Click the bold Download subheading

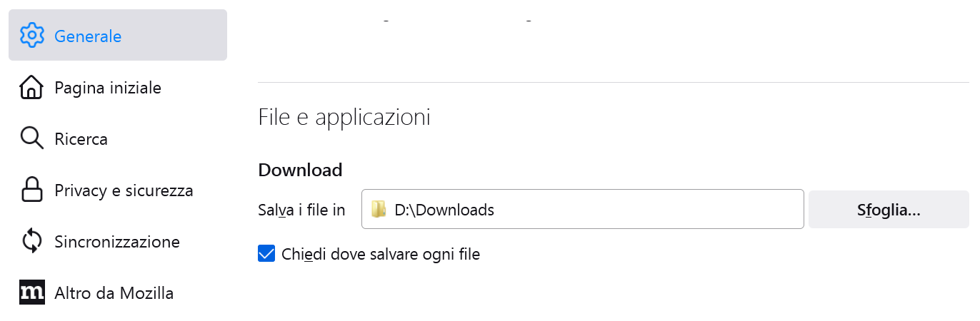(x=300, y=170)
